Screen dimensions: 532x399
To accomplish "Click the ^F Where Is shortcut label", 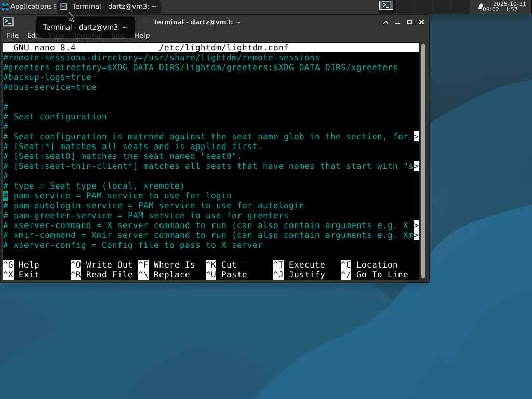I will point(167,264).
